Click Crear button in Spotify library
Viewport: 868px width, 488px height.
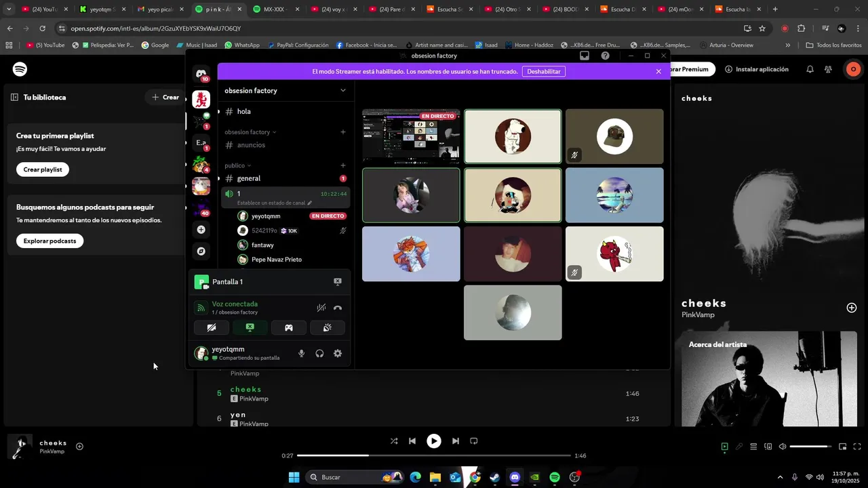[x=165, y=97]
